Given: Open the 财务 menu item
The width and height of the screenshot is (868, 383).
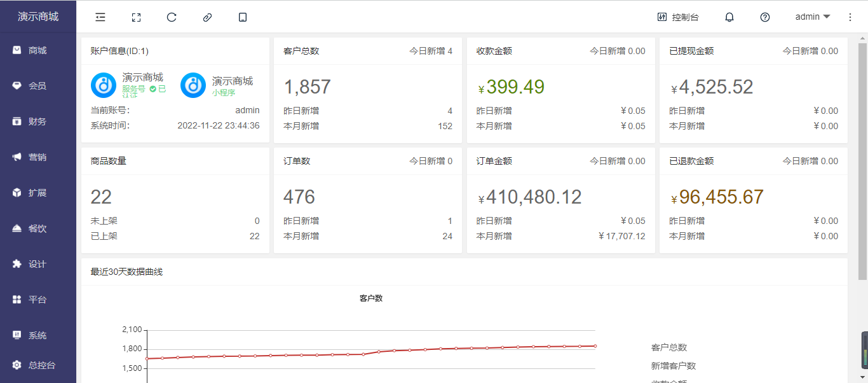Looking at the screenshot, I should (x=38, y=122).
